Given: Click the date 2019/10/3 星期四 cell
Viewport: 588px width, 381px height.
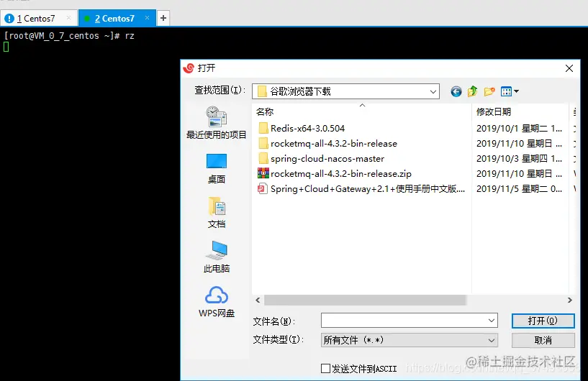Looking at the screenshot, I should point(519,158).
